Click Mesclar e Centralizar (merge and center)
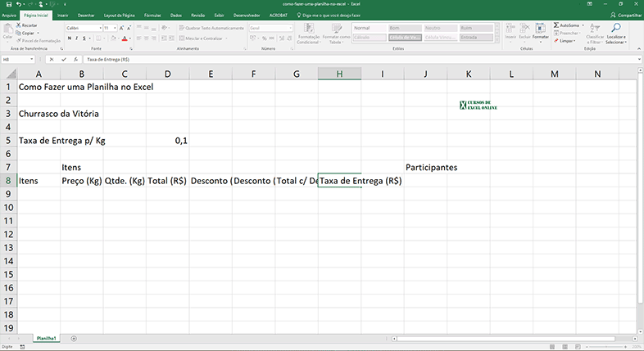This screenshot has width=644, height=351. (201, 38)
